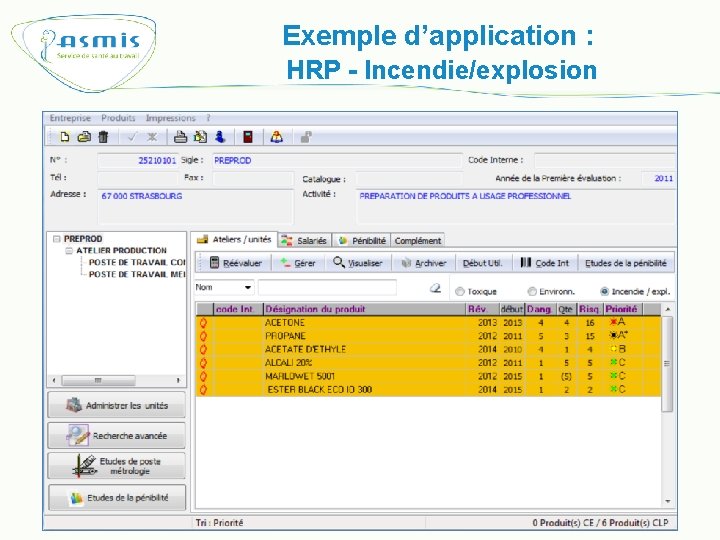Image resolution: width=720 pixels, height=540 pixels.
Task: Select the Toxique radio button
Action: click(x=460, y=292)
